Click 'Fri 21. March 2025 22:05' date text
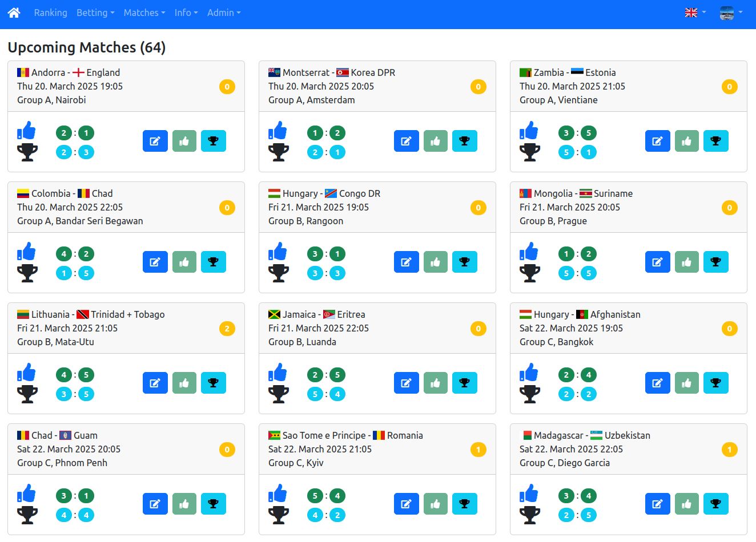The width and height of the screenshot is (756, 542). (x=319, y=328)
